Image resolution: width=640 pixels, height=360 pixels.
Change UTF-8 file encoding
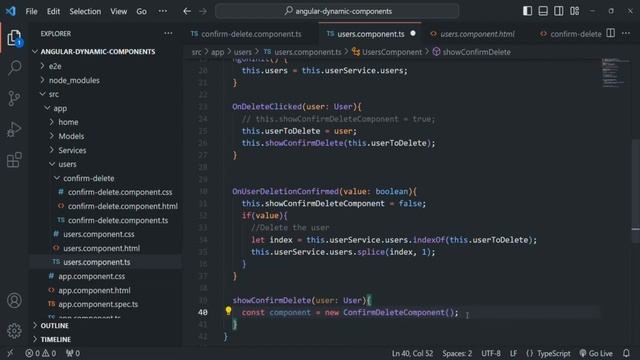tap(491, 353)
